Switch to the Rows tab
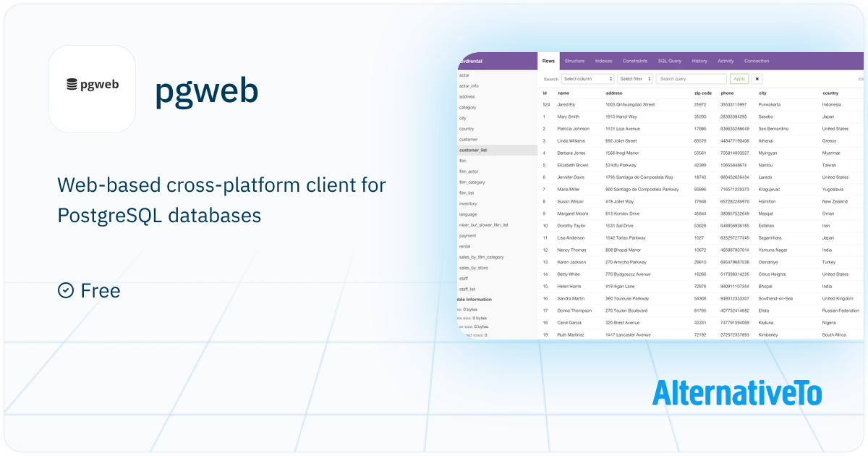Screen dimensions: 868x456 [x=548, y=61]
